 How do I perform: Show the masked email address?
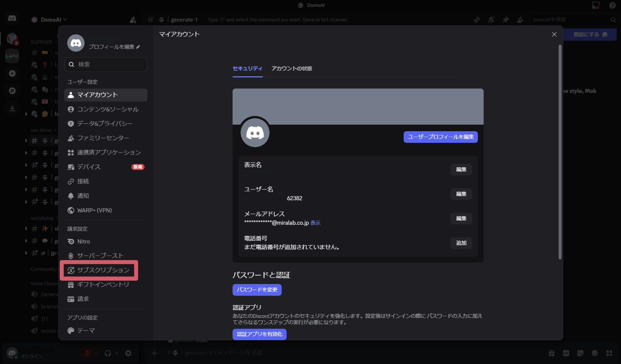click(315, 223)
